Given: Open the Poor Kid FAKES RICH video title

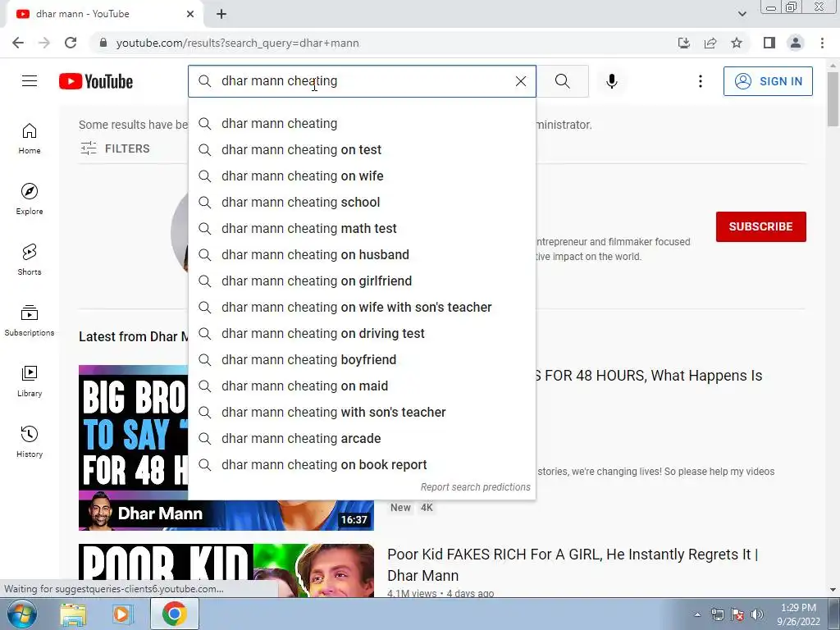Looking at the screenshot, I should click(572, 564).
